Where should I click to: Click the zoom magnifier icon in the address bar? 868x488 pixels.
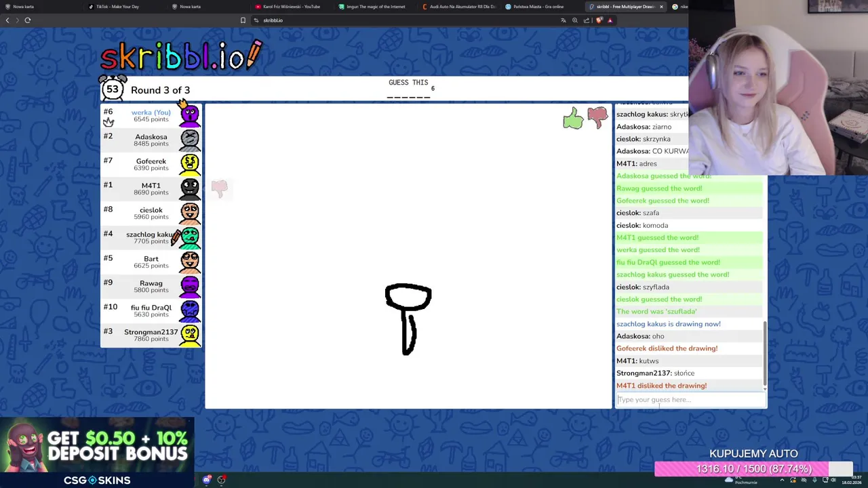(x=575, y=20)
